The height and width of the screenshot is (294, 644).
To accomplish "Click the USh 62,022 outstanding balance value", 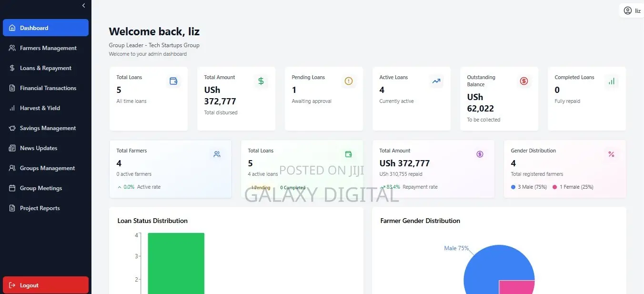I will point(481,103).
